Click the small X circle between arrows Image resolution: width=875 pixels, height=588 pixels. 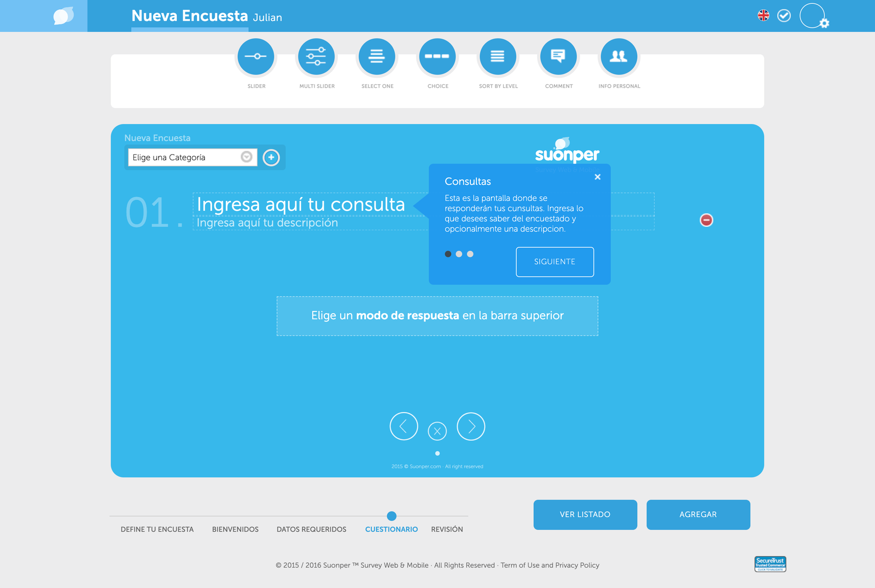click(x=437, y=431)
